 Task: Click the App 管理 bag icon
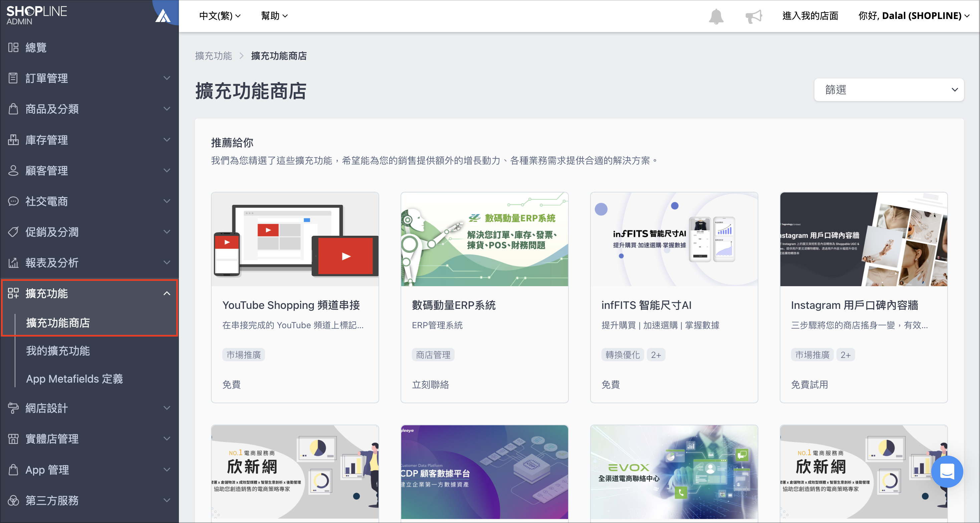[13, 470]
